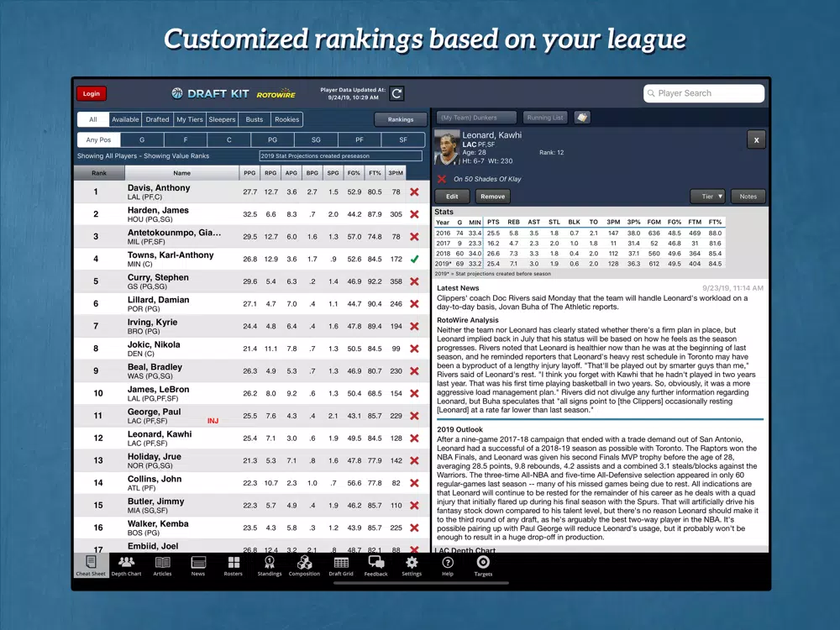Open the Targets icon
Screen dimensions: 840x630
(x=483, y=565)
